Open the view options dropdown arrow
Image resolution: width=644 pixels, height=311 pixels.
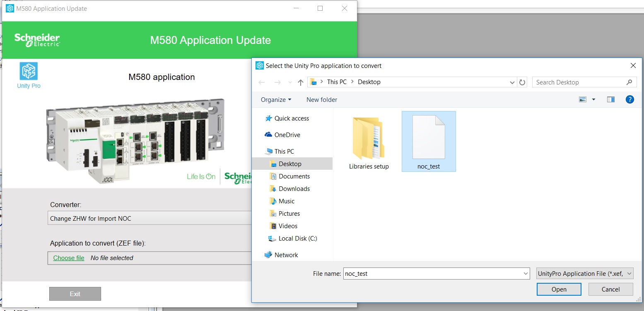click(x=593, y=99)
